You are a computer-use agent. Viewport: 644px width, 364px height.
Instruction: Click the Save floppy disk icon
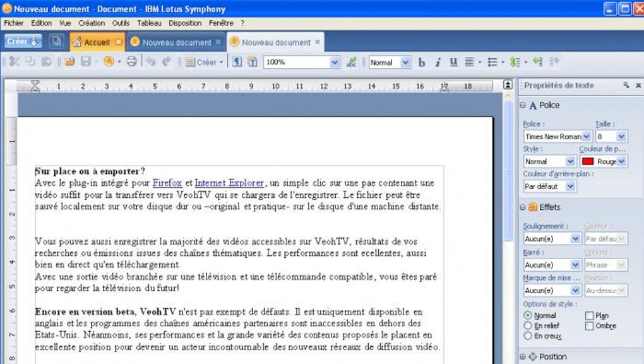tap(85, 62)
